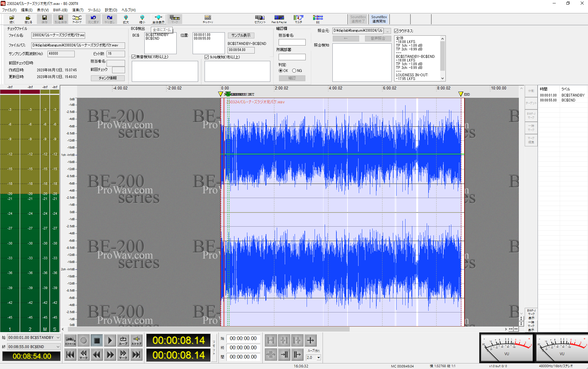Click the 所属部署 input field

point(292,57)
